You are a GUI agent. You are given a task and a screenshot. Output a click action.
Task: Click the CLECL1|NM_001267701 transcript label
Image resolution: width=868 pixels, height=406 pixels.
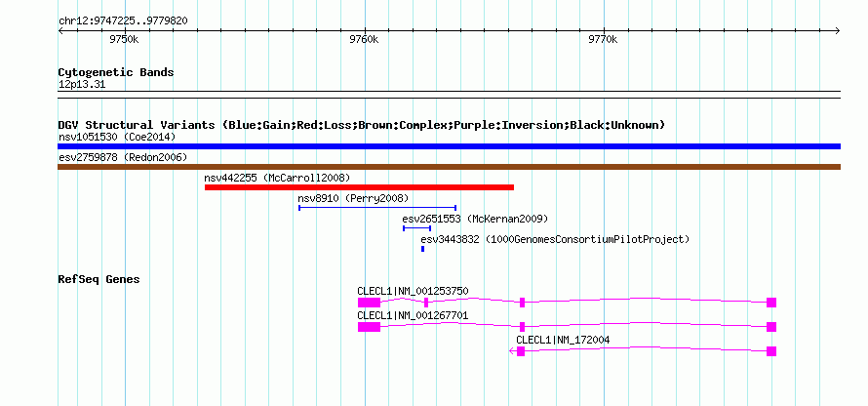(413, 315)
